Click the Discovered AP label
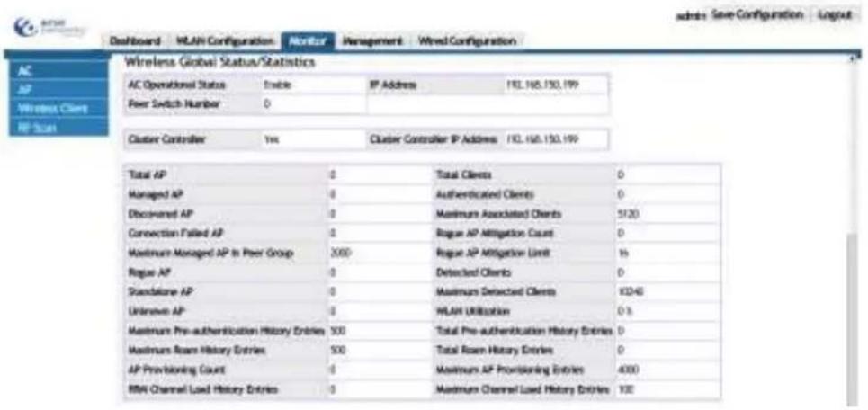 [161, 214]
